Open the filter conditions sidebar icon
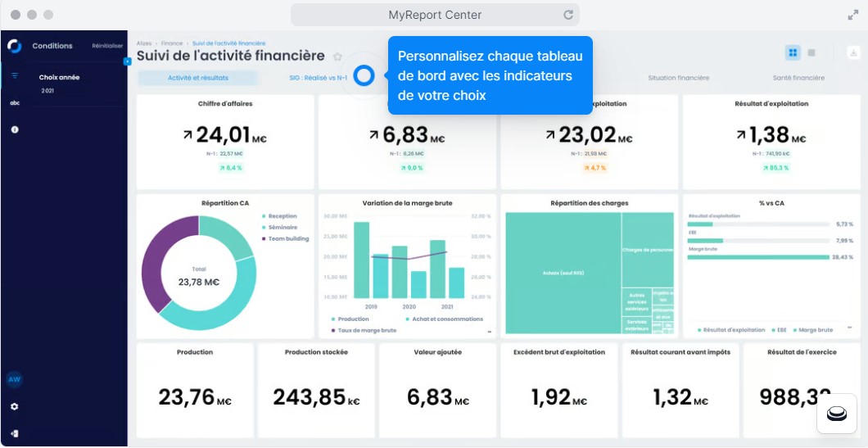The image size is (868, 448). (x=15, y=76)
